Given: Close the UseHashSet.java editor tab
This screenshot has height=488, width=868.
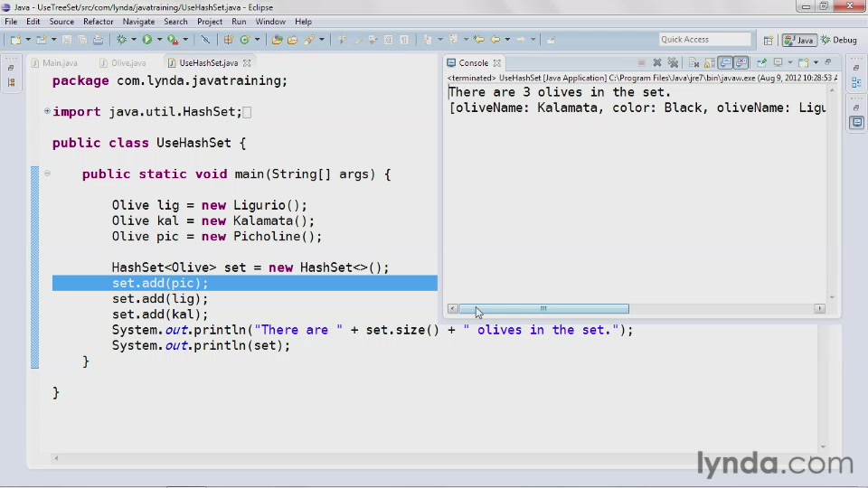Looking at the screenshot, I should (x=247, y=63).
